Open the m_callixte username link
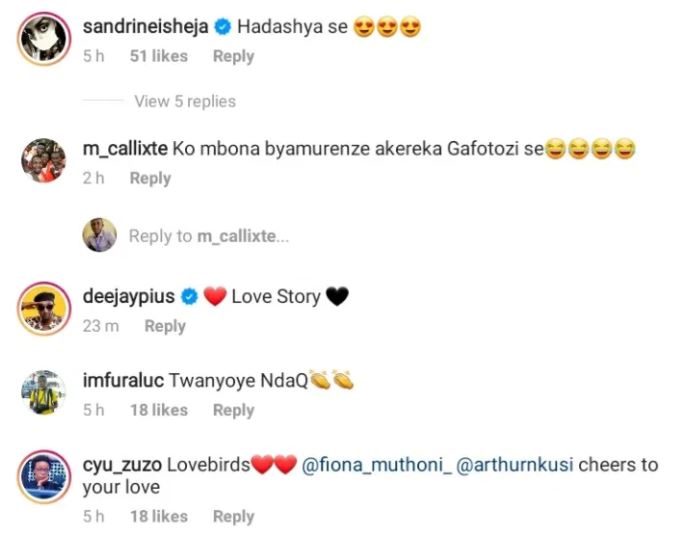Viewport: 694px width, 539px height. pos(125,149)
